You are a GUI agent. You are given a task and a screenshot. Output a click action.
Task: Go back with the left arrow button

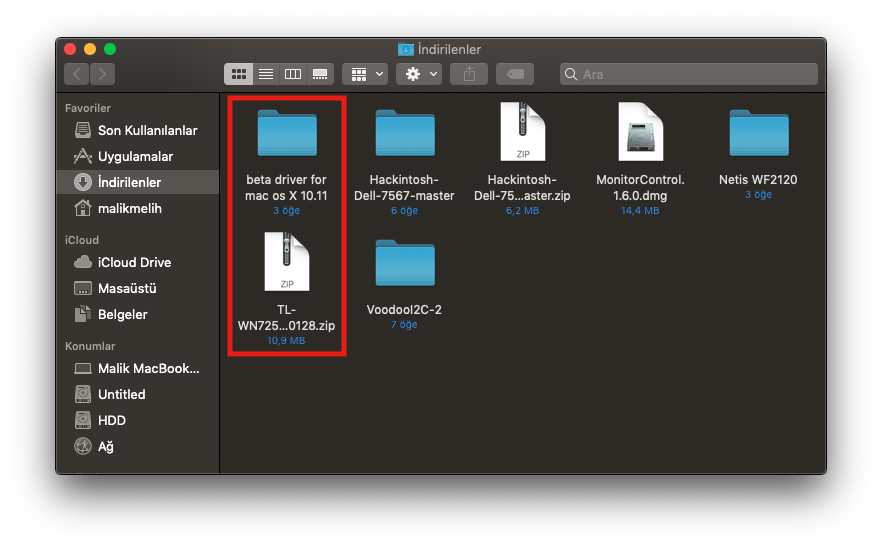pyautogui.click(x=77, y=74)
